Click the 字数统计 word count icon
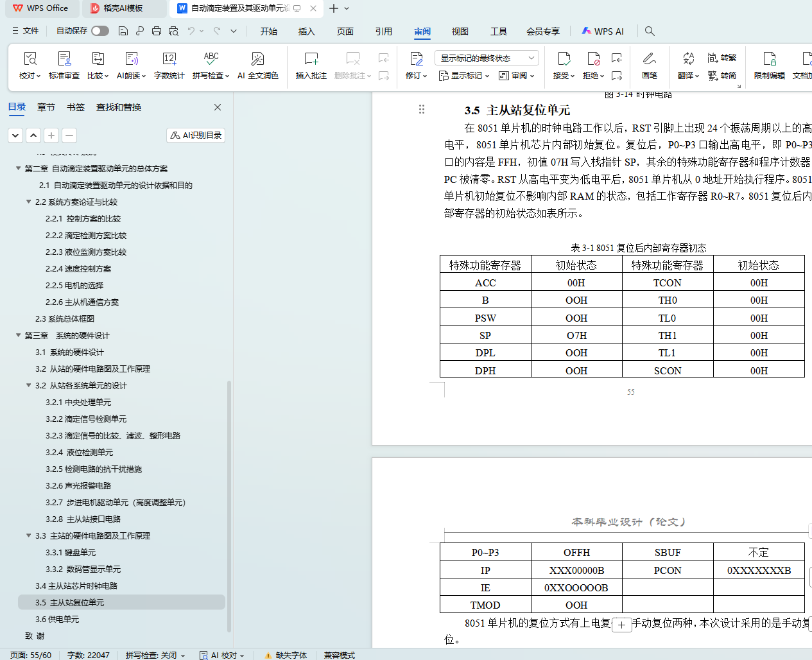 (169, 59)
